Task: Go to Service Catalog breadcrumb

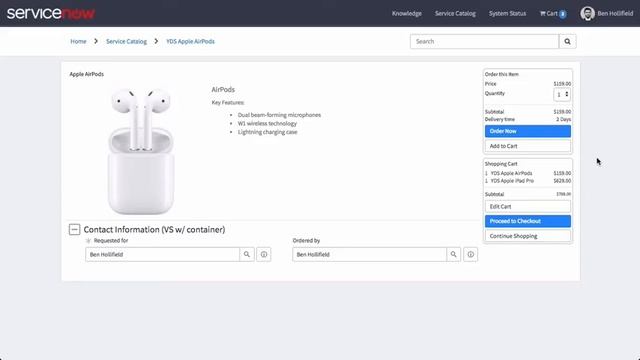Action: coord(126,41)
